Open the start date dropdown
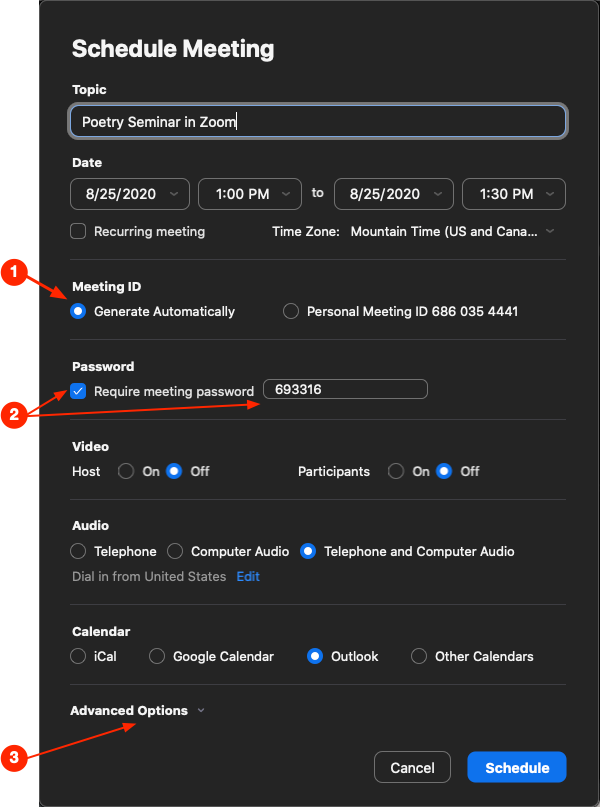The width and height of the screenshot is (600, 807). 130,194
